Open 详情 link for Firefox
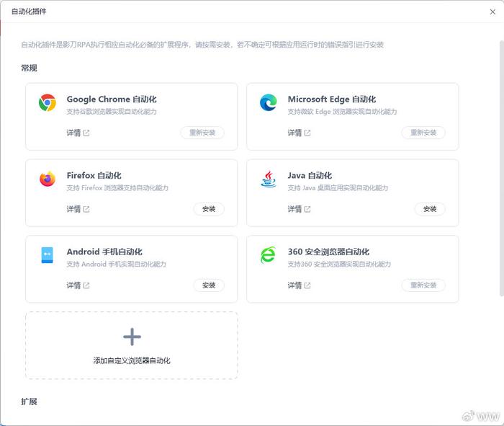The height and width of the screenshot is (426, 504). [x=73, y=209]
